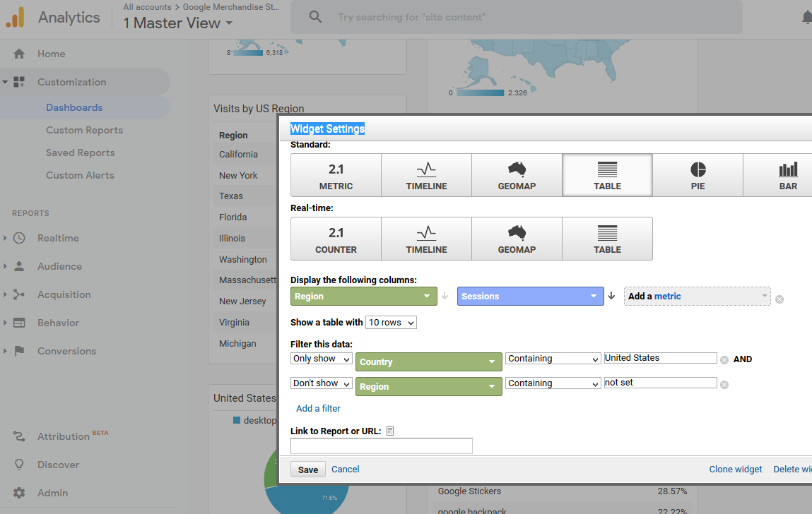
Task: Click the Add a filter link
Action: pyautogui.click(x=318, y=408)
